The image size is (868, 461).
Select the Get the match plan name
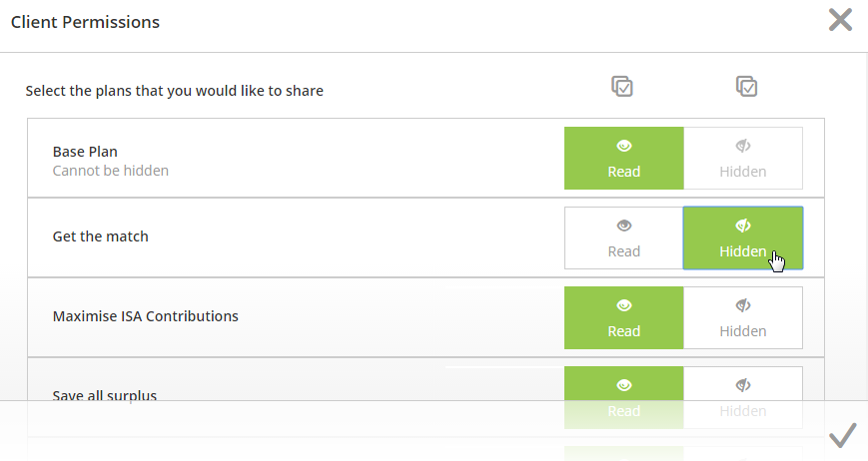pos(100,236)
